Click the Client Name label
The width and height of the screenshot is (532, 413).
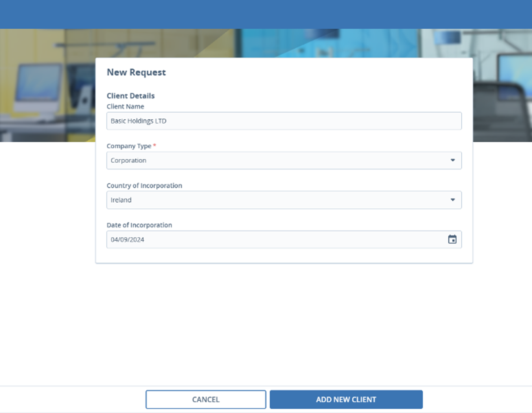(x=125, y=106)
